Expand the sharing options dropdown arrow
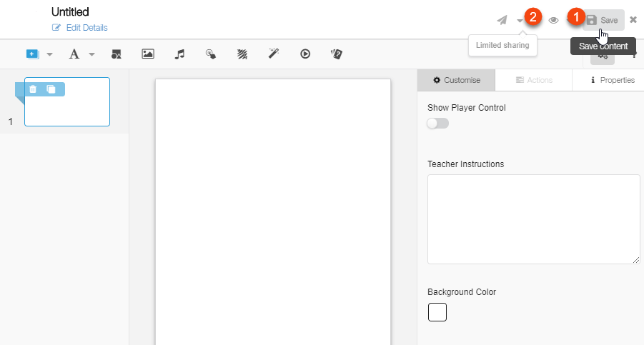This screenshot has width=644, height=345. [520, 21]
